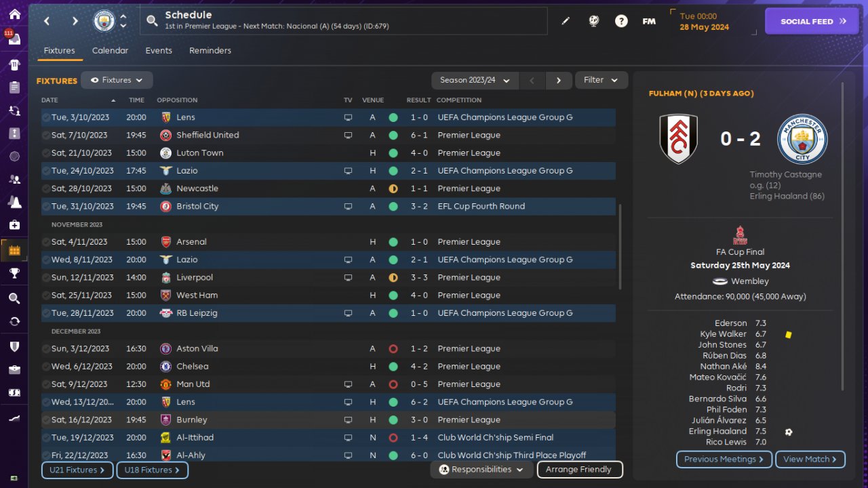Viewport: 868px width, 488px height.
Task: Switch to the Calendar tab
Action: [x=110, y=51]
